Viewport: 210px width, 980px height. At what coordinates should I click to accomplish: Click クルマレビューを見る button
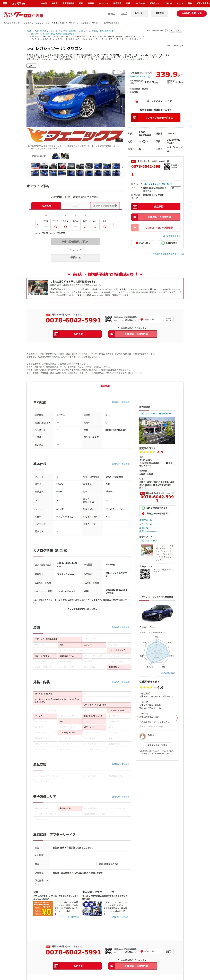(157, 745)
